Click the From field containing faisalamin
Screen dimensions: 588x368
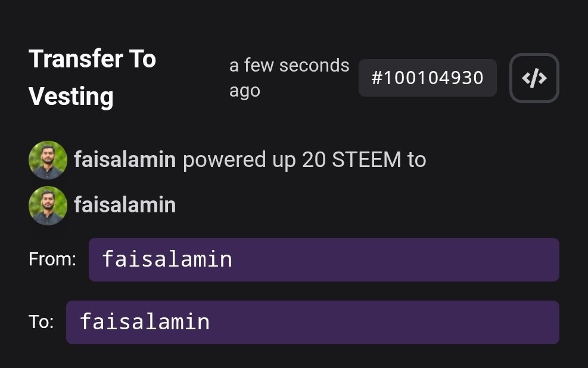(x=323, y=259)
